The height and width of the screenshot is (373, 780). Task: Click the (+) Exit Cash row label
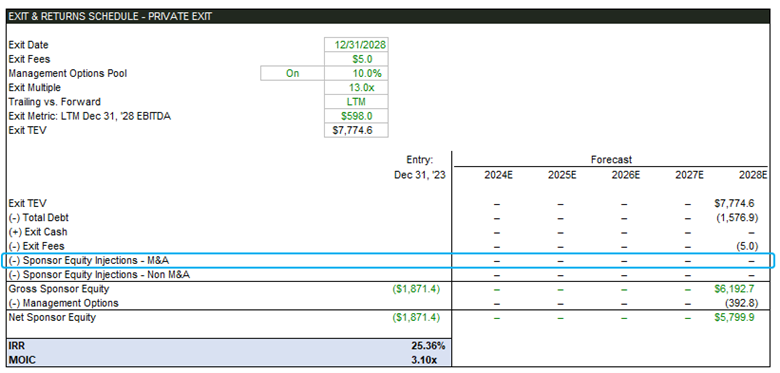(38, 232)
